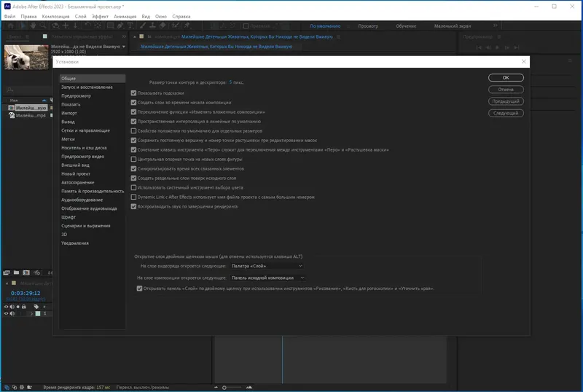Open the 'Файл' menu
583x392 pixels.
coord(9,16)
